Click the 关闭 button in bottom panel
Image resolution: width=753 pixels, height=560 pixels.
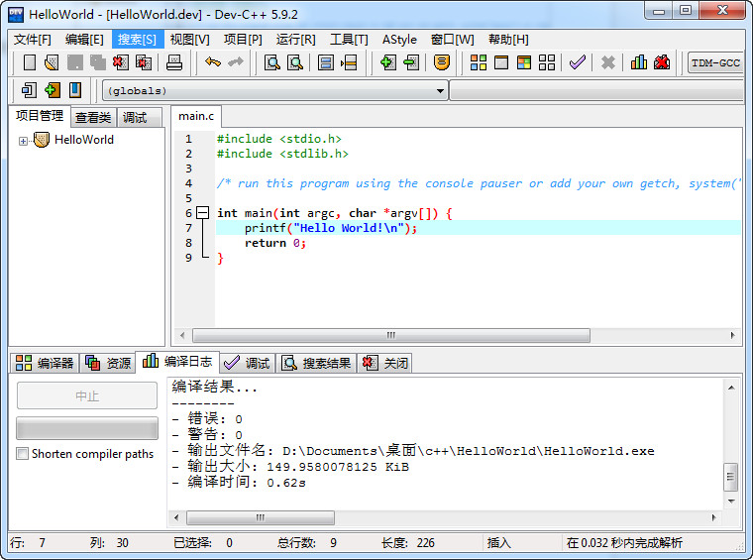(385, 363)
